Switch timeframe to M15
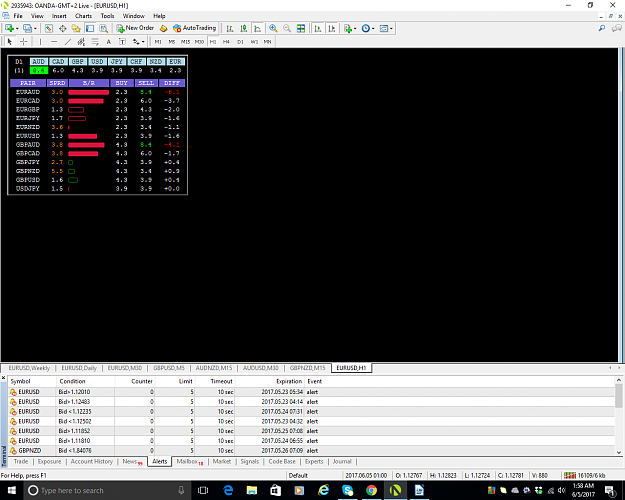 tap(185, 41)
